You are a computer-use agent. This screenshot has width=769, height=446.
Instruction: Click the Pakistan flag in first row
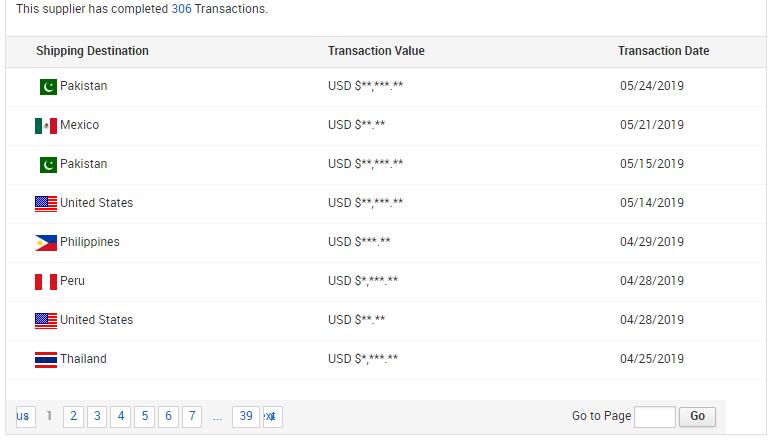coord(48,87)
